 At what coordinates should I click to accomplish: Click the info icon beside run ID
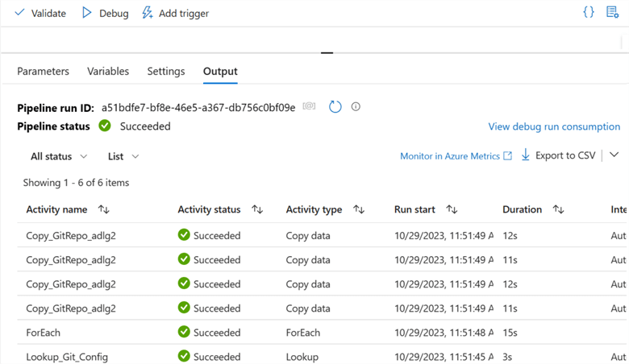[x=356, y=106]
